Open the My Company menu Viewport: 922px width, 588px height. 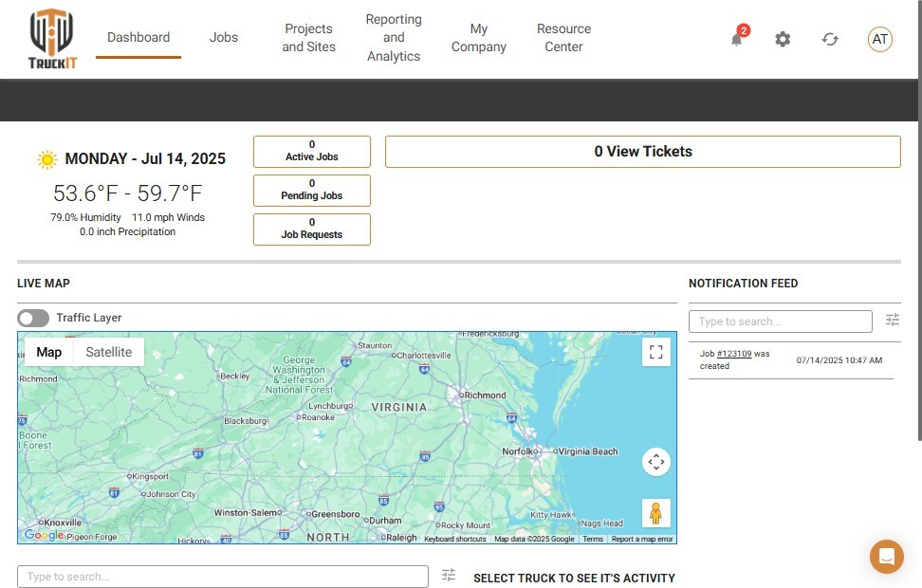coord(479,38)
